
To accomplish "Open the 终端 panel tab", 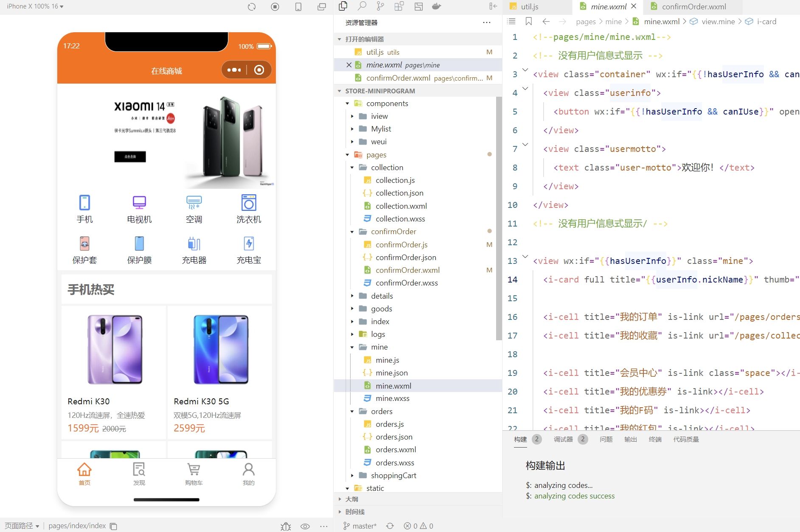I will tap(655, 440).
